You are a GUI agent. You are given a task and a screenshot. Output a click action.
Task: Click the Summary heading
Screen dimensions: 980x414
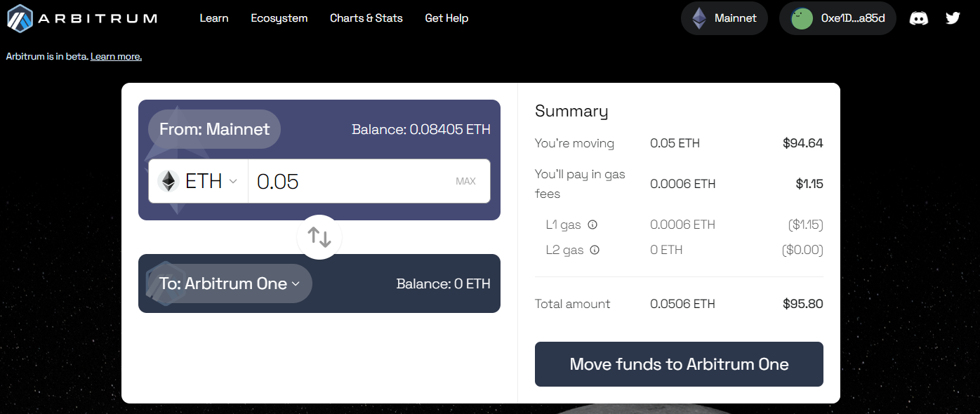(571, 111)
